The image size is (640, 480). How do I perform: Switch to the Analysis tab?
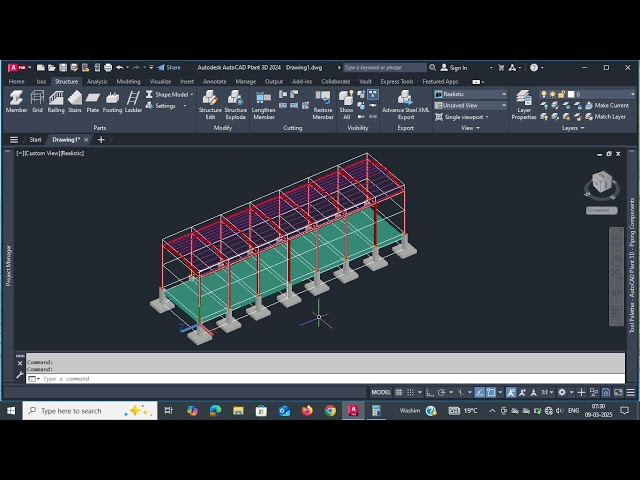[x=97, y=82]
